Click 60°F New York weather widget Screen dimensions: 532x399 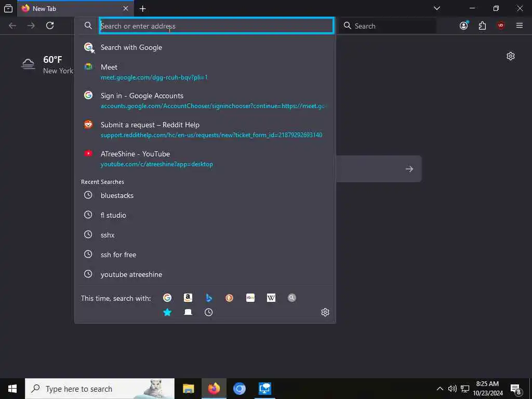47,64
